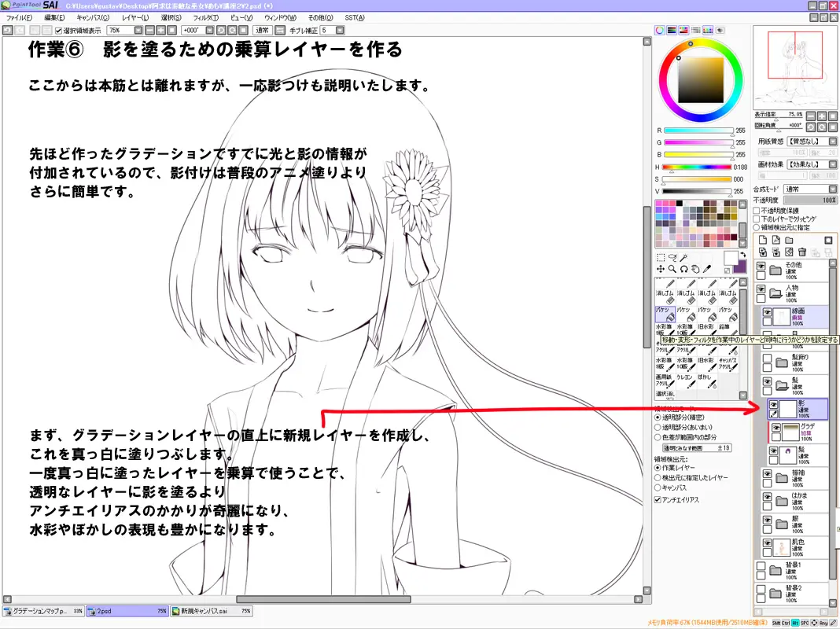Delete the current layer with trash icon
840x629 pixels.
click(x=802, y=252)
